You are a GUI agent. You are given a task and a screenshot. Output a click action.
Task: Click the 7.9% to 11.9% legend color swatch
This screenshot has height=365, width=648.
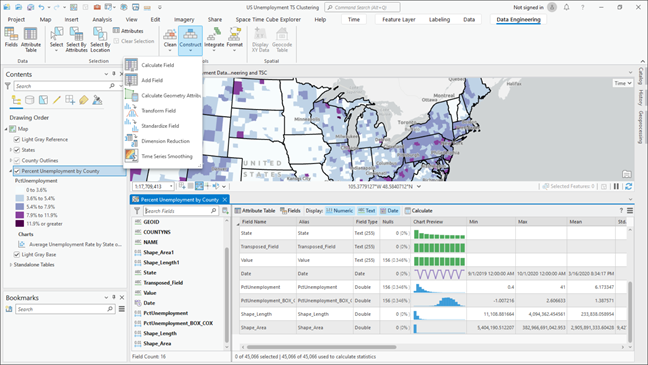click(19, 215)
